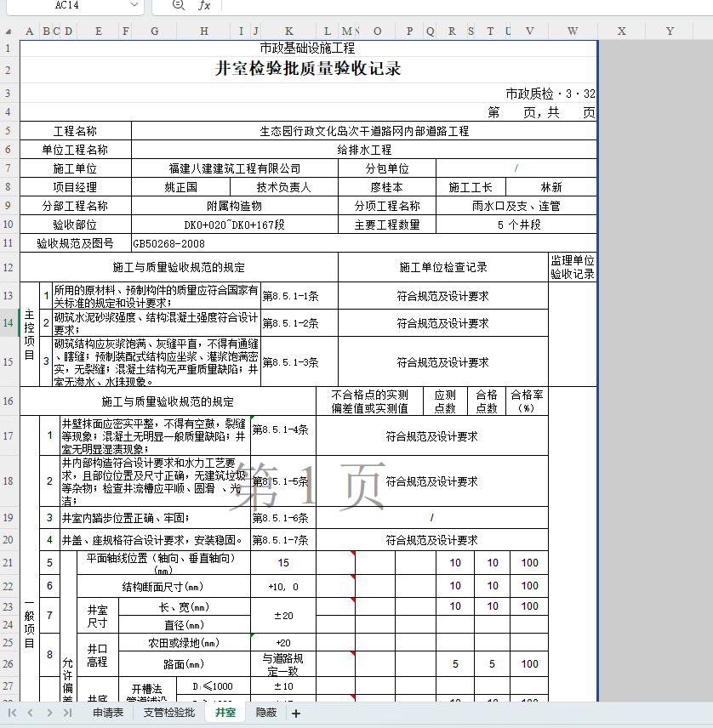Jump to the last sheet with navigation arrow

click(67, 713)
